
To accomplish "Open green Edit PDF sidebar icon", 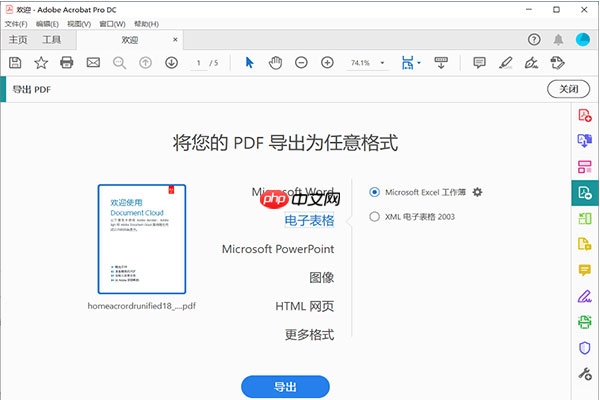I will 585,219.
